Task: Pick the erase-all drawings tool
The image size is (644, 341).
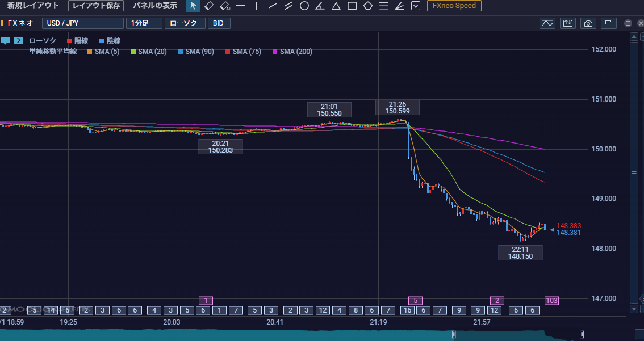Action: pyautogui.click(x=225, y=6)
